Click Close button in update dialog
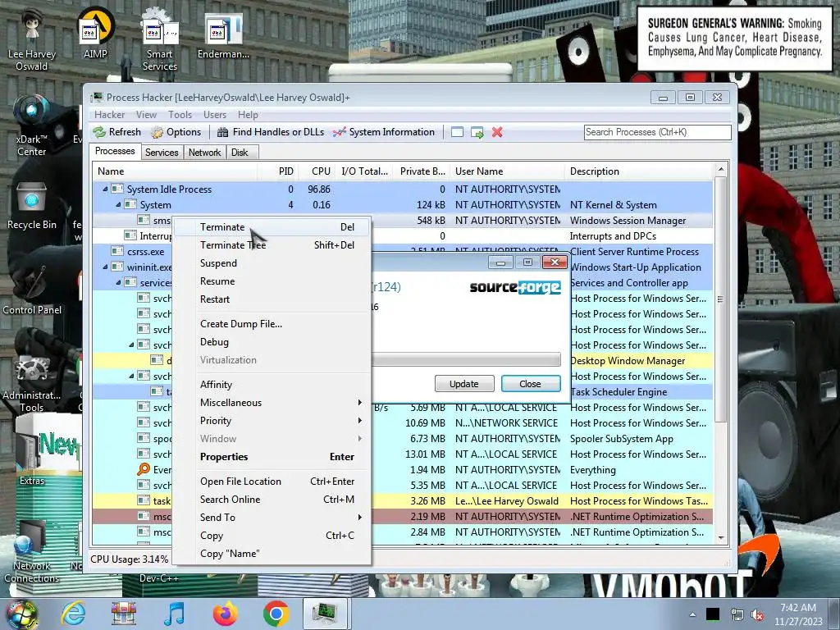This screenshot has height=630, width=840. (531, 384)
